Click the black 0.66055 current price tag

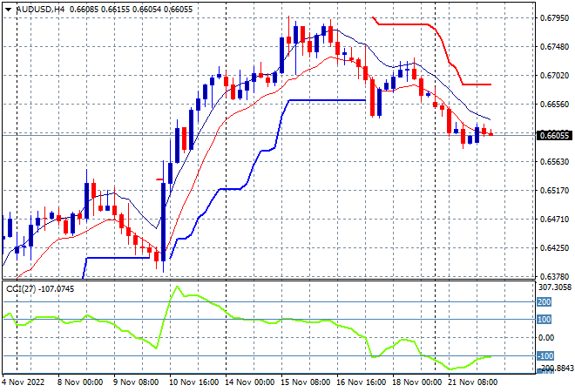554,136
